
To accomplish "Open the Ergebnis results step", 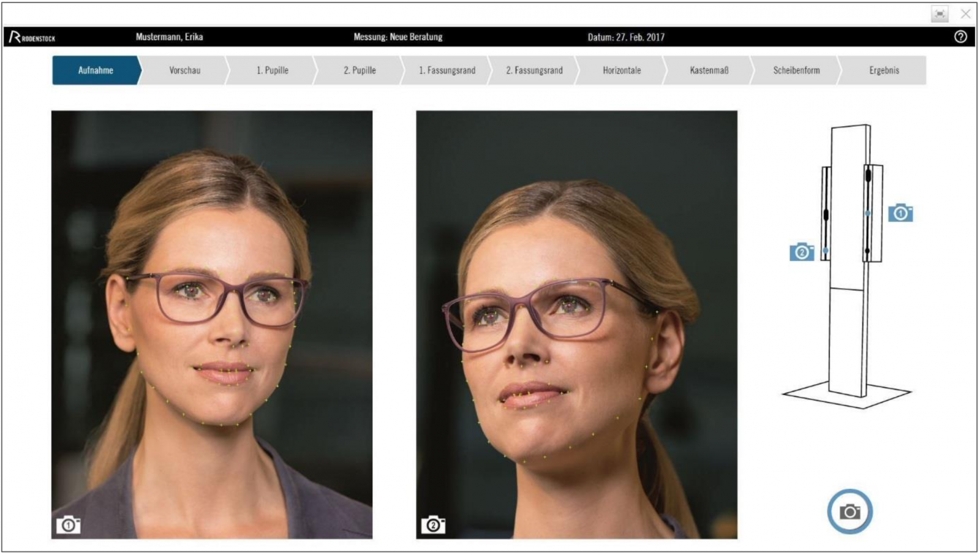I will click(884, 70).
